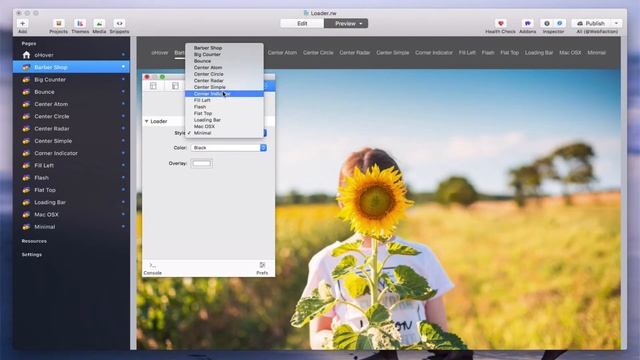Click the Add page plus icon
The height and width of the screenshot is (360, 640).
coord(22,24)
